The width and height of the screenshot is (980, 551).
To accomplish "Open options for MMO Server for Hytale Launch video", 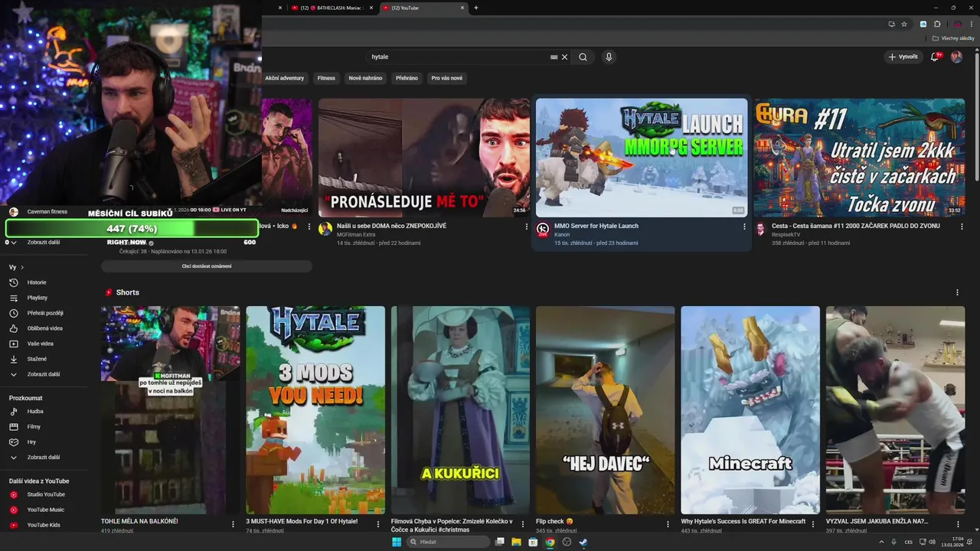I will (744, 227).
